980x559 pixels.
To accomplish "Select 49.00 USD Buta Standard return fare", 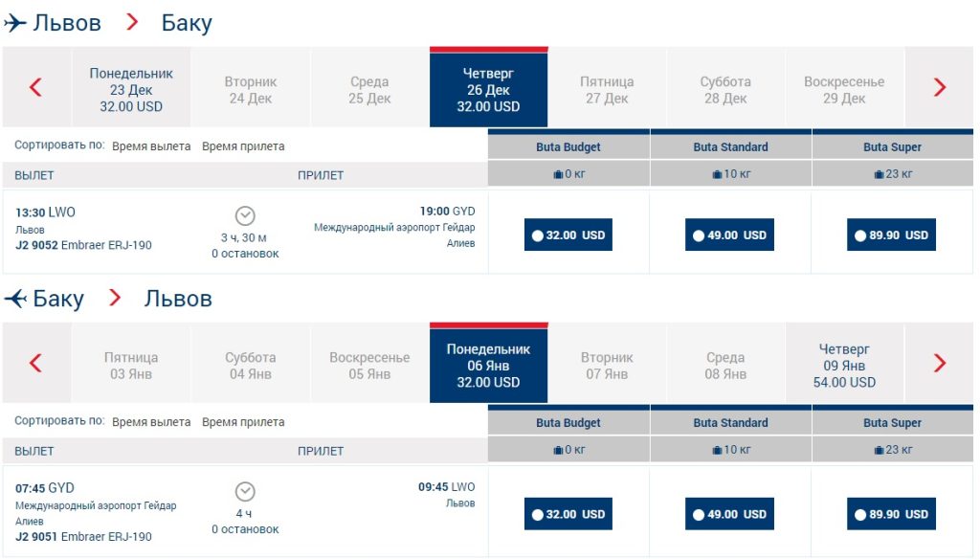I will coord(729,514).
